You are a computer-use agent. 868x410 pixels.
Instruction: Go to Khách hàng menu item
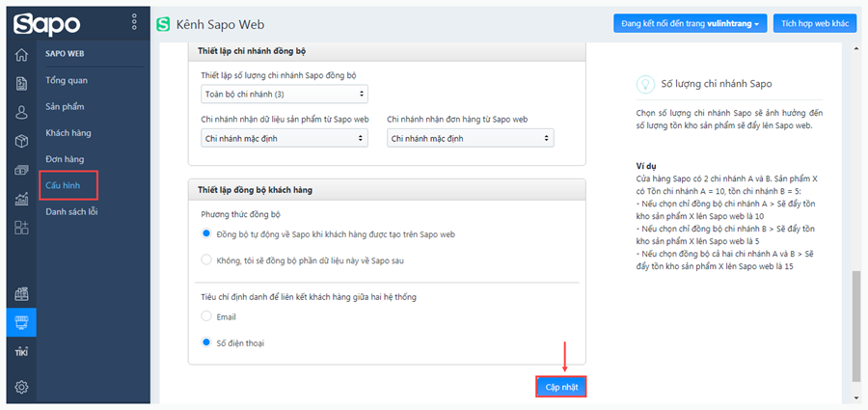(68, 133)
